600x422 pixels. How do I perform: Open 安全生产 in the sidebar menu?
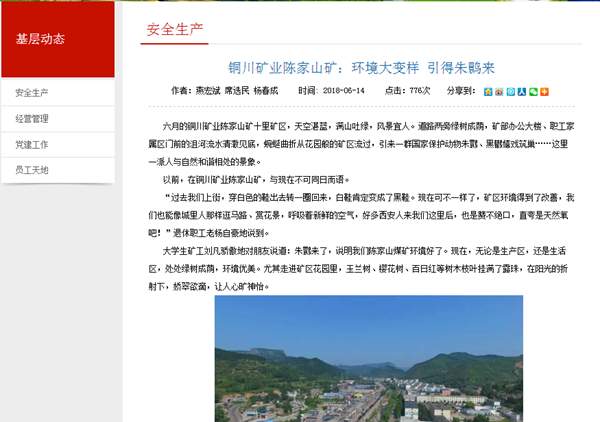pyautogui.click(x=32, y=93)
